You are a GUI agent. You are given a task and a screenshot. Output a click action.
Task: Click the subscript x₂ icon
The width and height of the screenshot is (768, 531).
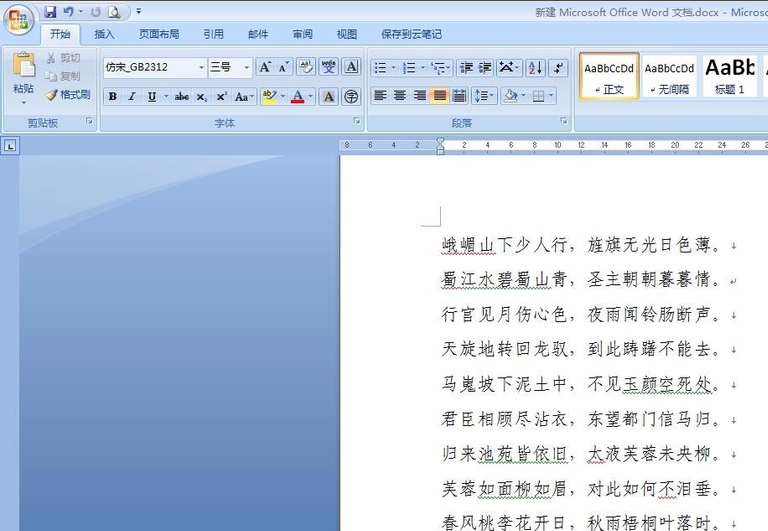(201, 97)
